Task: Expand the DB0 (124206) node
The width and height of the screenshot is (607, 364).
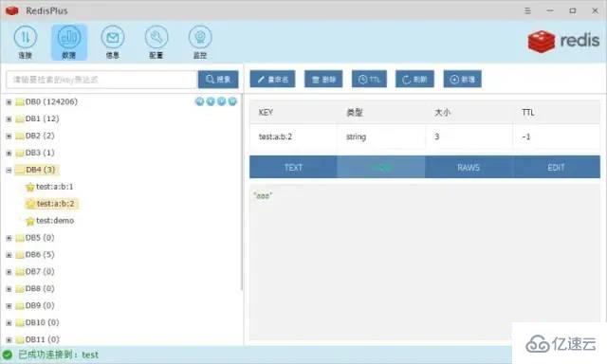Action: 9,102
